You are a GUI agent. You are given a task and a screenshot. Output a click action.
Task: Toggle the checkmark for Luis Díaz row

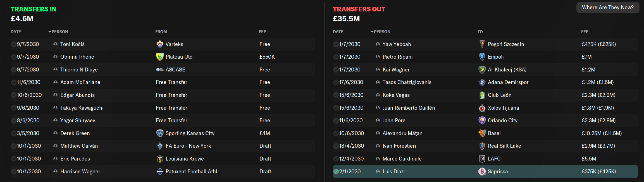tap(336, 171)
